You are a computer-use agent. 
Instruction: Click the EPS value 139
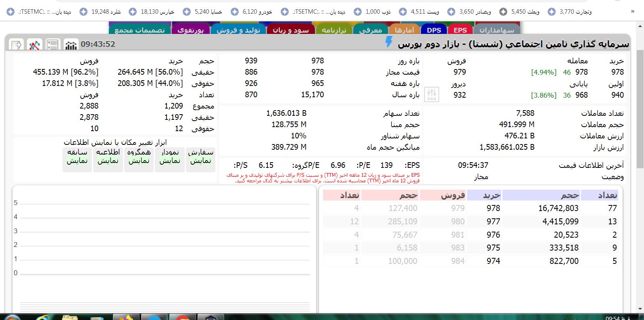coord(386,165)
